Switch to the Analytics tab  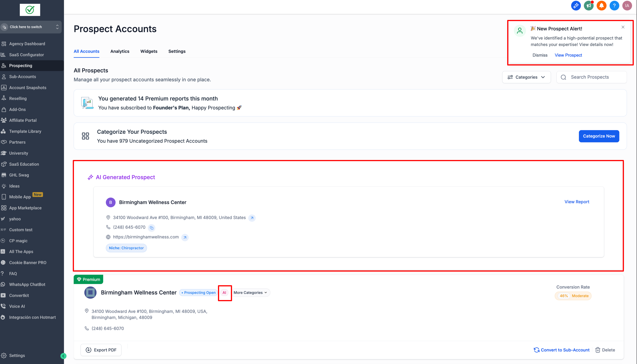[120, 51]
